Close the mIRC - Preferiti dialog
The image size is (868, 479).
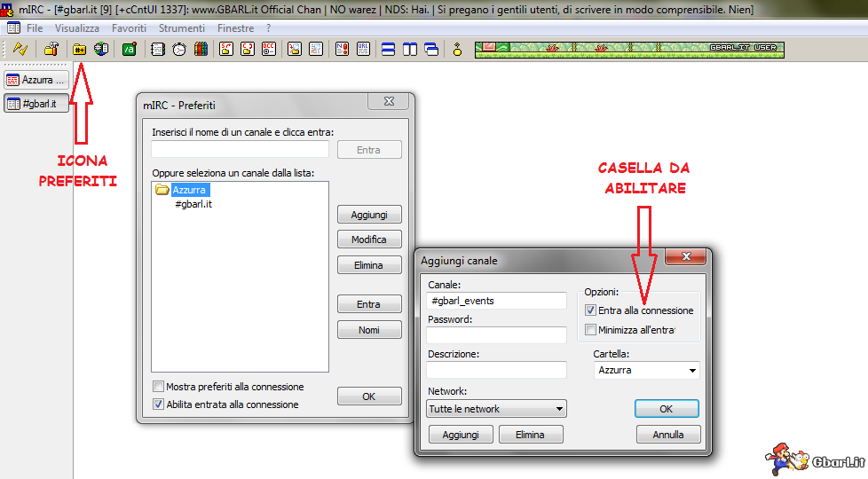[389, 101]
